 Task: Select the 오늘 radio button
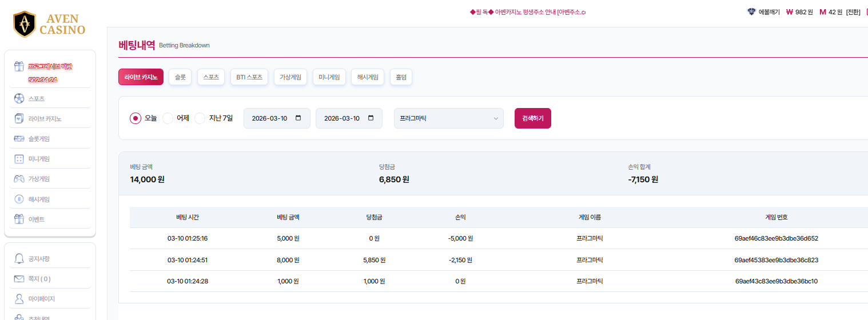coord(136,118)
